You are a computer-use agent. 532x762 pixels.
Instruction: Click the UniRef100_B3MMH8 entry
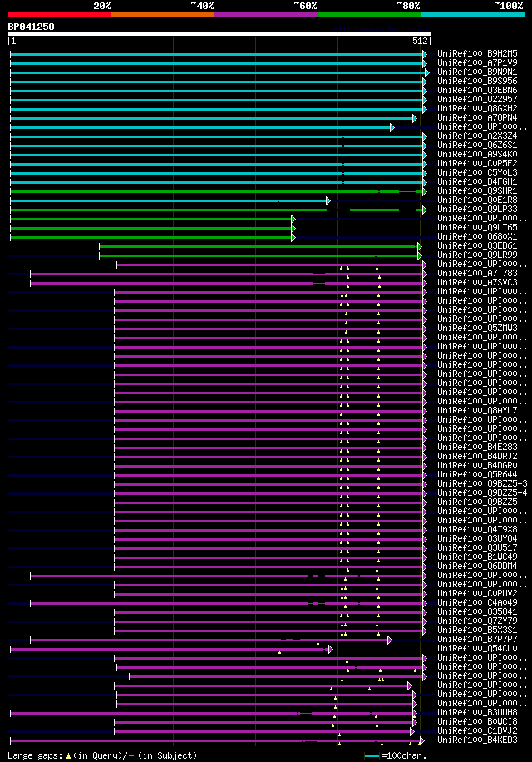pos(477,712)
